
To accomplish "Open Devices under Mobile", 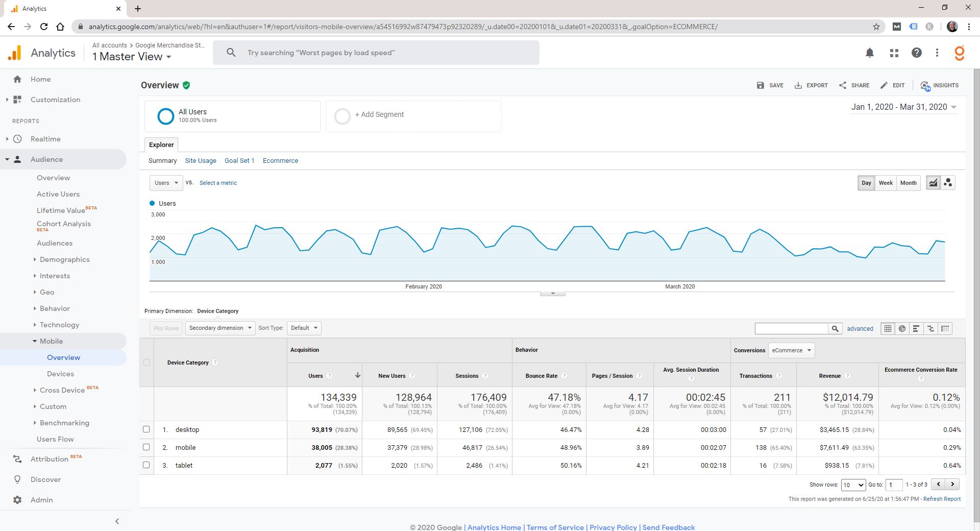I will 60,374.
